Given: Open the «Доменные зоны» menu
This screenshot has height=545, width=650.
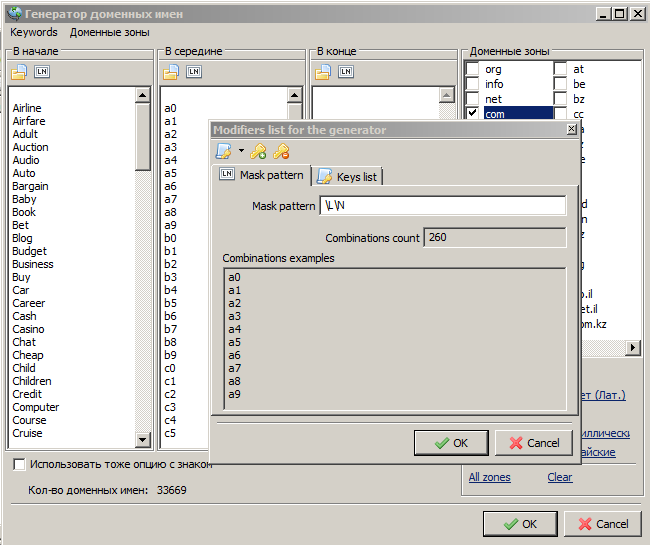Looking at the screenshot, I should (110, 32).
